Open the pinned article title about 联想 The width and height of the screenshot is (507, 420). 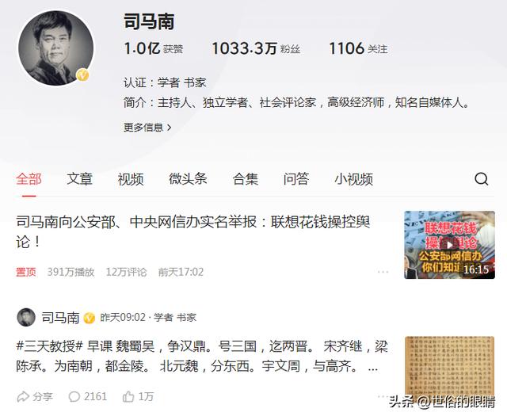point(193,231)
